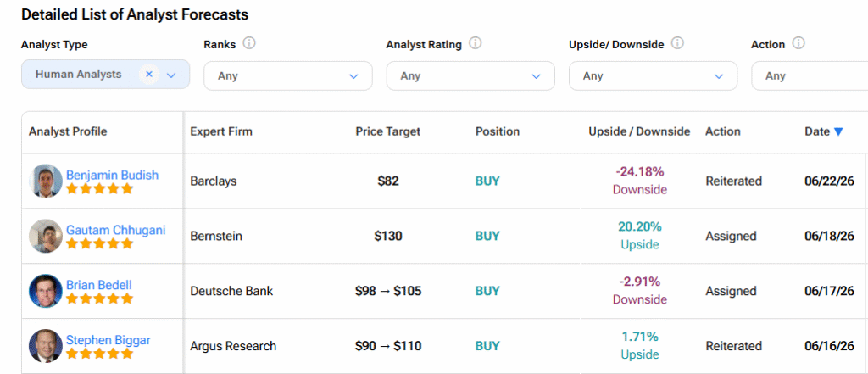The image size is (868, 374).
Task: Click Benjamin Budish's five-star rating
Action: click(x=100, y=188)
